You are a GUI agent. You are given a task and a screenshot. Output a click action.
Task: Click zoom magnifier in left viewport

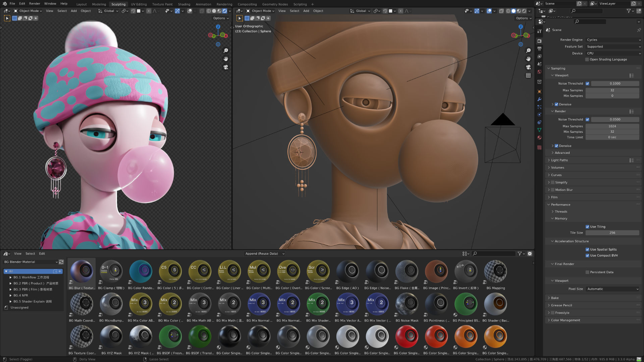click(x=226, y=50)
